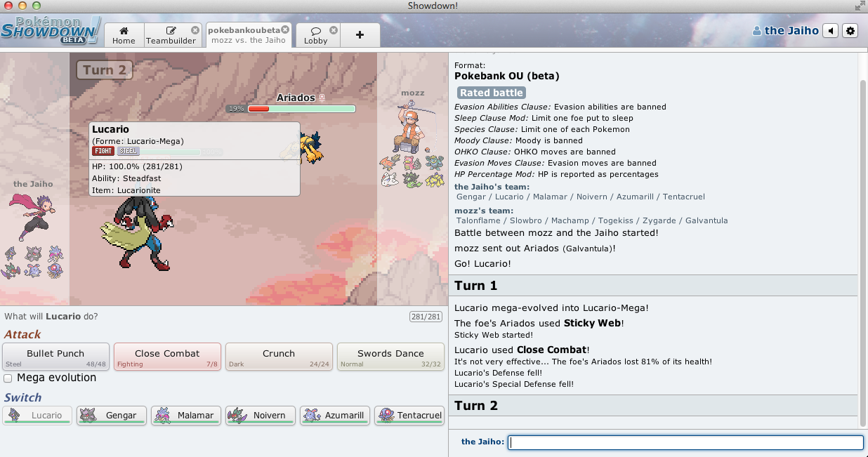
Task: Click the 281/281 HP counter
Action: point(426,317)
